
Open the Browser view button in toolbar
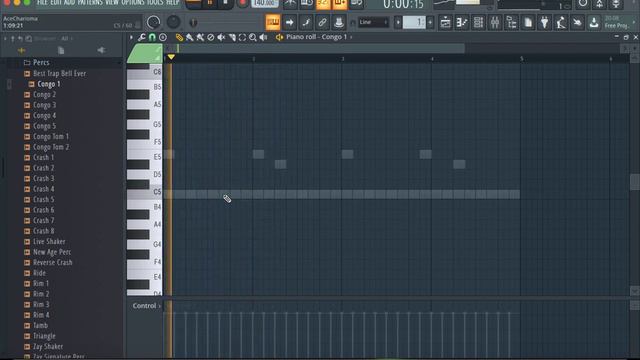coord(511,22)
